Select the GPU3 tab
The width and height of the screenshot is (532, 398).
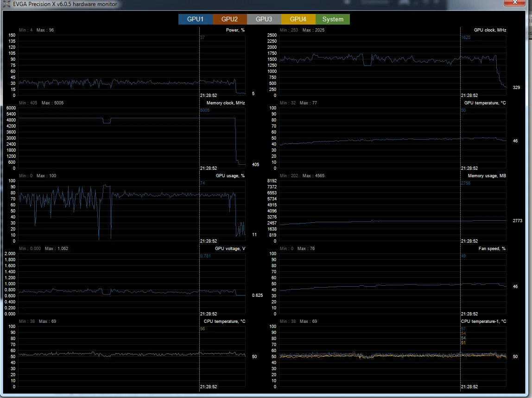pos(264,19)
